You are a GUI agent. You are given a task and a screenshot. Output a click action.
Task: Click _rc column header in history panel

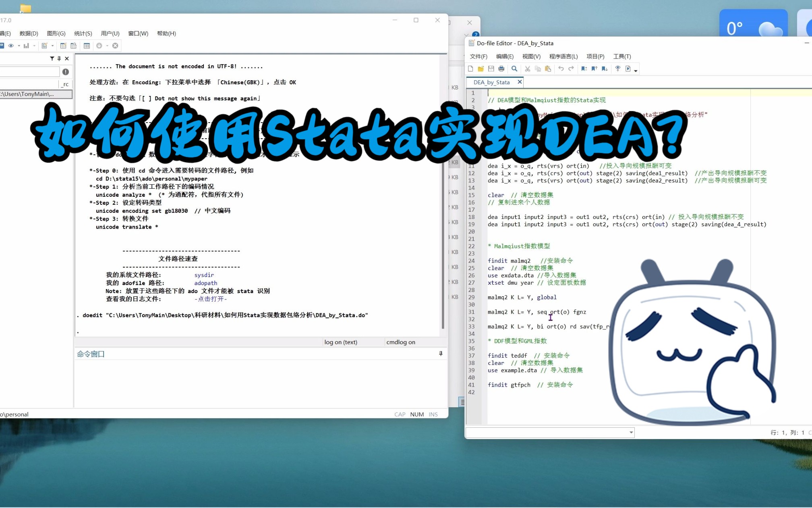(65, 84)
